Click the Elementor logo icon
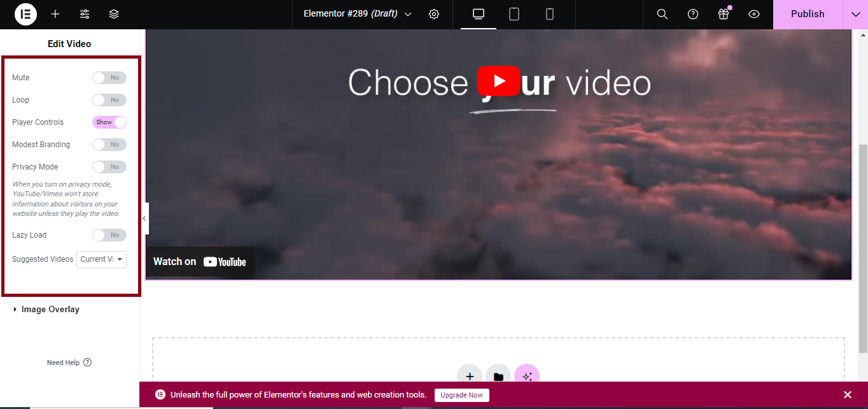Viewport: 868px width, 409px height. 25,14
